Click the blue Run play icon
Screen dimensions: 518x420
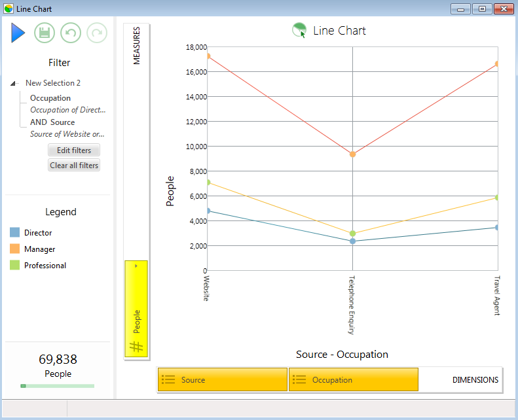[18, 33]
